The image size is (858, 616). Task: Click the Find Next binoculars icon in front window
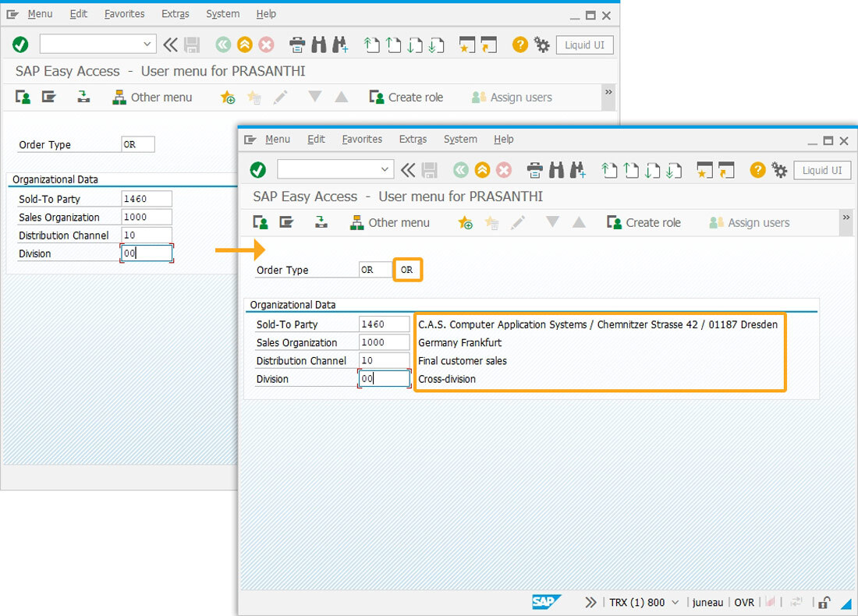coord(578,170)
